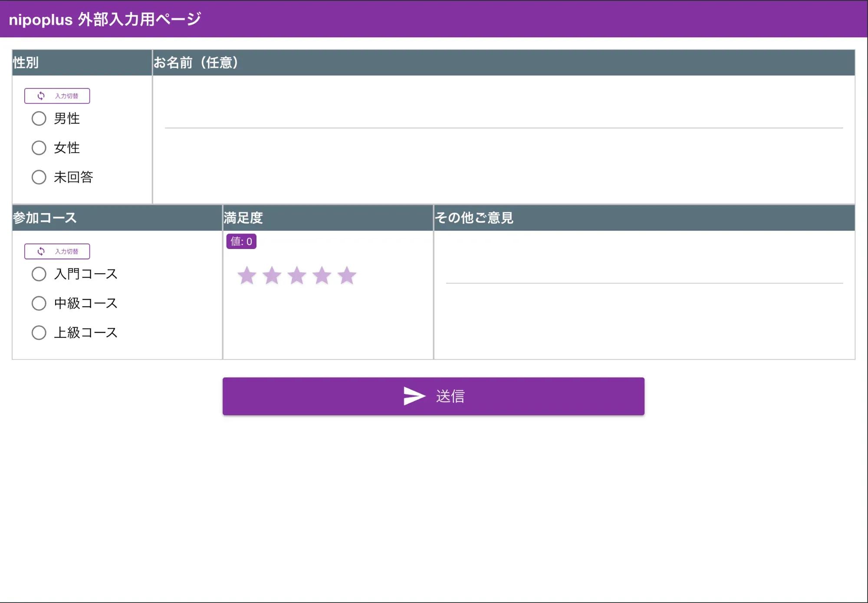Choose 入門コース under 参加コース
This screenshot has width=868, height=603.
(39, 274)
